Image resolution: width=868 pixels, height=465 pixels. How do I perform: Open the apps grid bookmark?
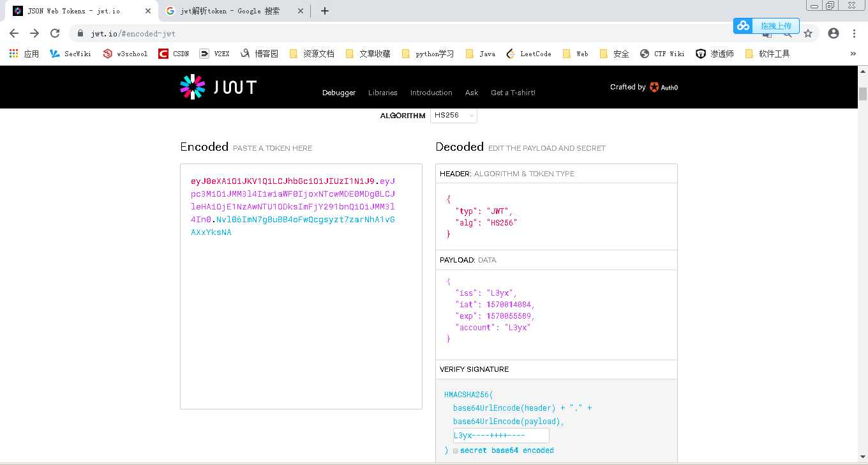[x=24, y=54]
